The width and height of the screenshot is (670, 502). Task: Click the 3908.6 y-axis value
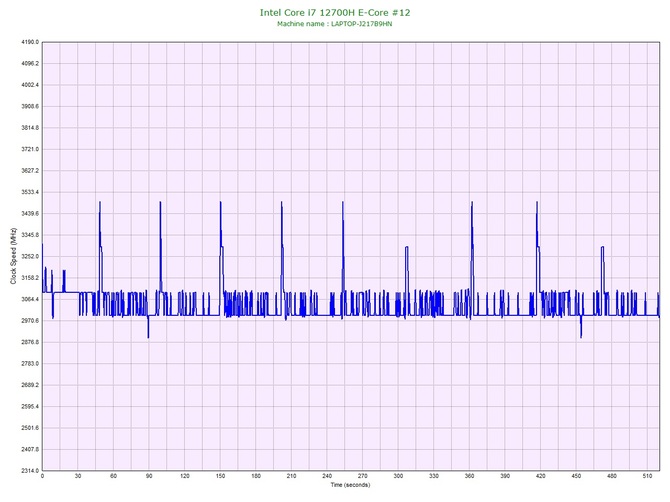(x=30, y=106)
